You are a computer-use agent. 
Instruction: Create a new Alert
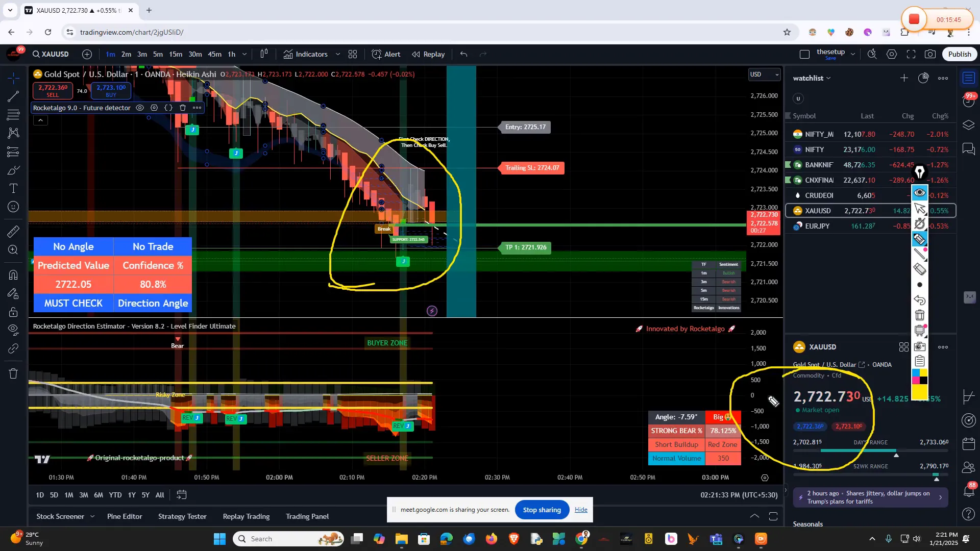click(x=386, y=54)
